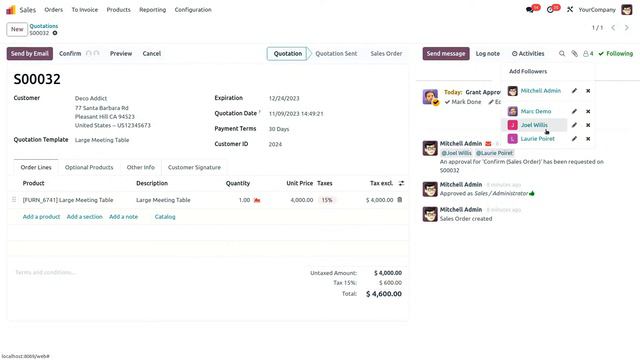The height and width of the screenshot is (360, 640).
Task: Click Send message button
Action: [446, 53]
